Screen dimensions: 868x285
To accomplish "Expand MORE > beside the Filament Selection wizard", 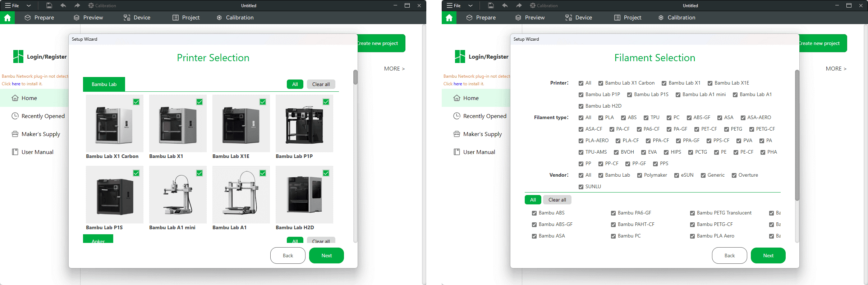I will pyautogui.click(x=836, y=69).
